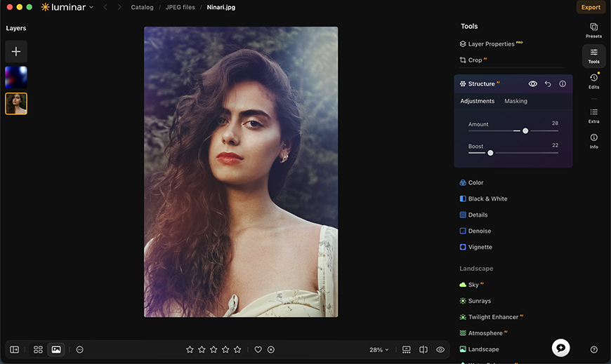
Task: Select the color gradient overlay layer thumbnail
Action: [16, 77]
